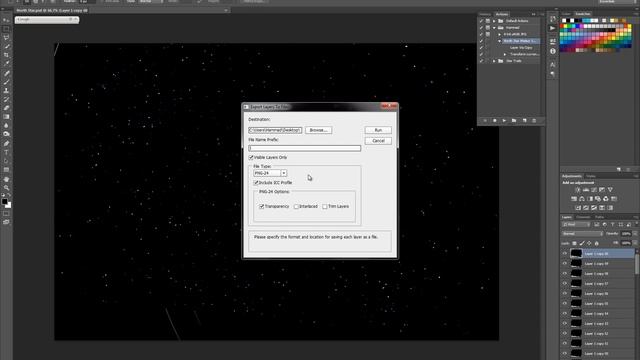Viewport: 640px width, 360px height.
Task: Switch to the History tab
Action: 485,14
